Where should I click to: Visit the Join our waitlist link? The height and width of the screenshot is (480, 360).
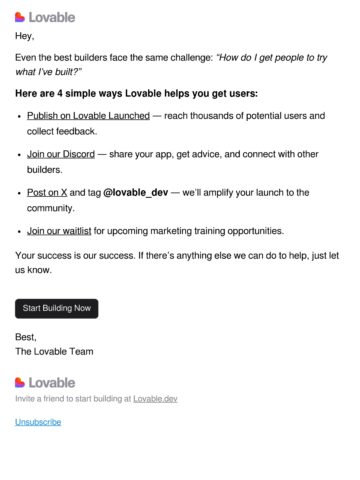59,231
